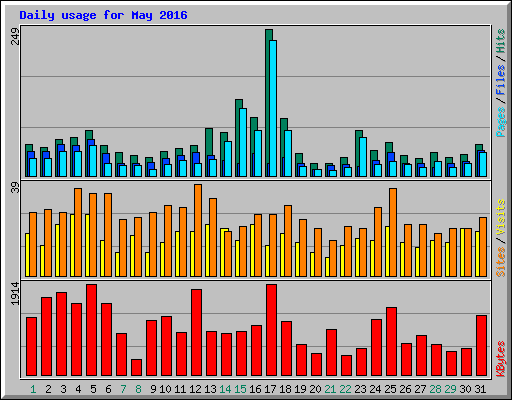Select the cyan pages bar for day 18

(288, 153)
